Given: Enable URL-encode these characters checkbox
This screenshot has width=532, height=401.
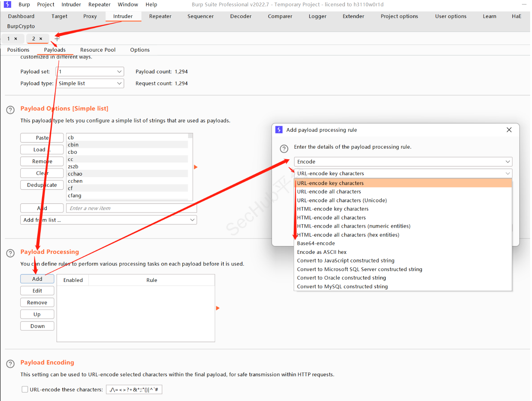Looking at the screenshot, I should coord(25,389).
